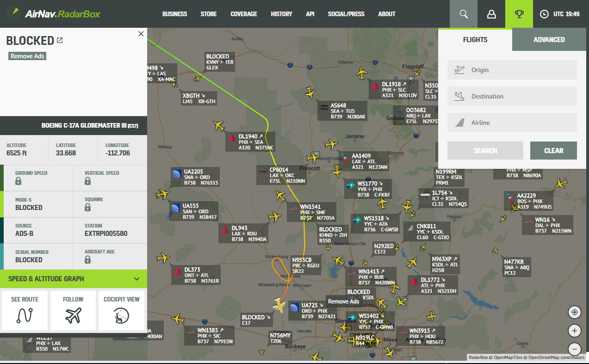Close the BLOCKED flight details panel
The height and width of the screenshot is (364, 589).
click(x=141, y=34)
